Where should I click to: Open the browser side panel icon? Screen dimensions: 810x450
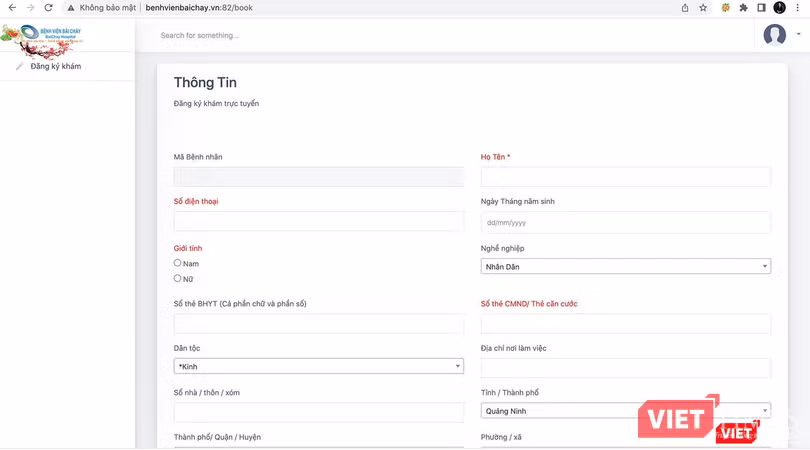761,7
